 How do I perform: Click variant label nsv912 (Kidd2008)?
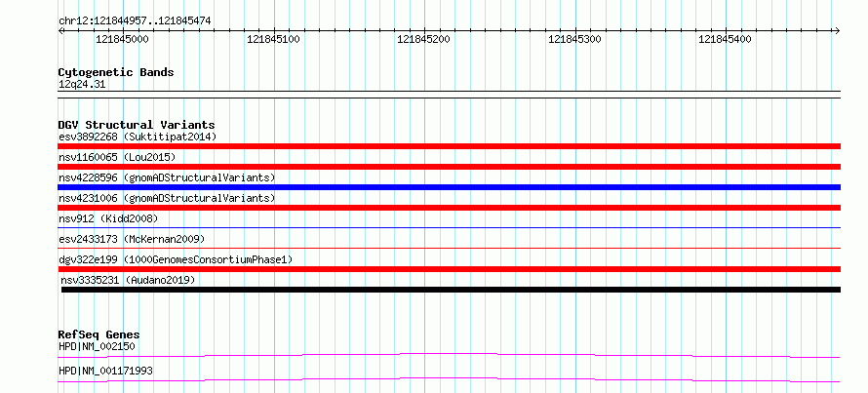pos(108,218)
